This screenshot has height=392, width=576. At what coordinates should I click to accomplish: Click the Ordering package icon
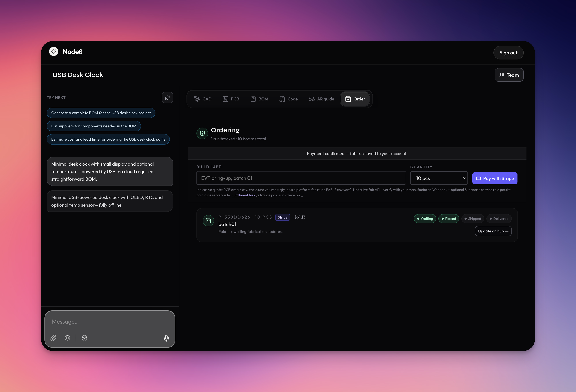[202, 133]
